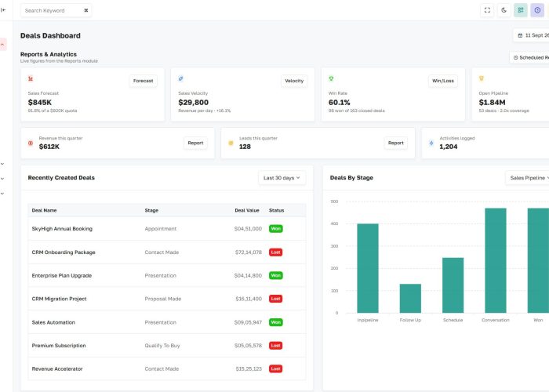Click the Win Rate trophy icon

point(331,78)
